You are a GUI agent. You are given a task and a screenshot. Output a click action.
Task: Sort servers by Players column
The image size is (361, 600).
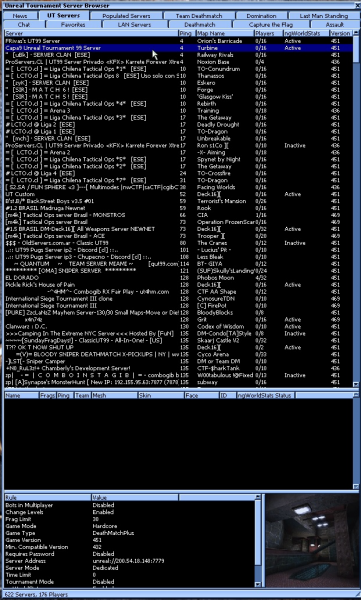(268, 34)
